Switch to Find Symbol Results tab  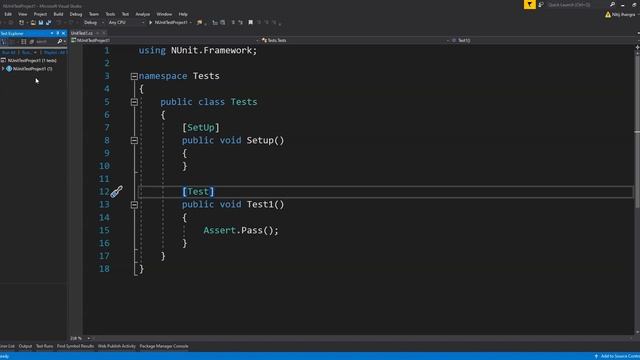pos(76,347)
